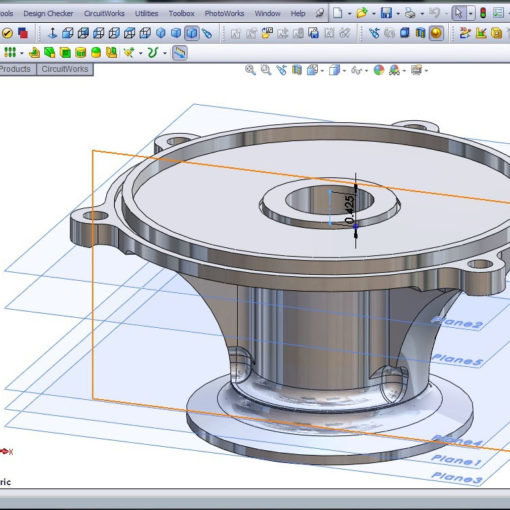Click the 3D Sketch icon
The width and height of the screenshot is (510, 510).
click(465, 33)
